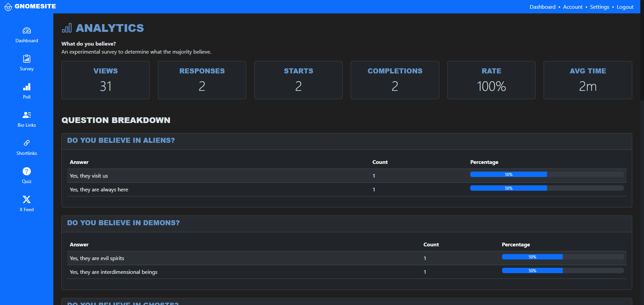The image size is (644, 305).
Task: Click progress bar for 'Yes, they are always here'
Action: [x=547, y=188]
